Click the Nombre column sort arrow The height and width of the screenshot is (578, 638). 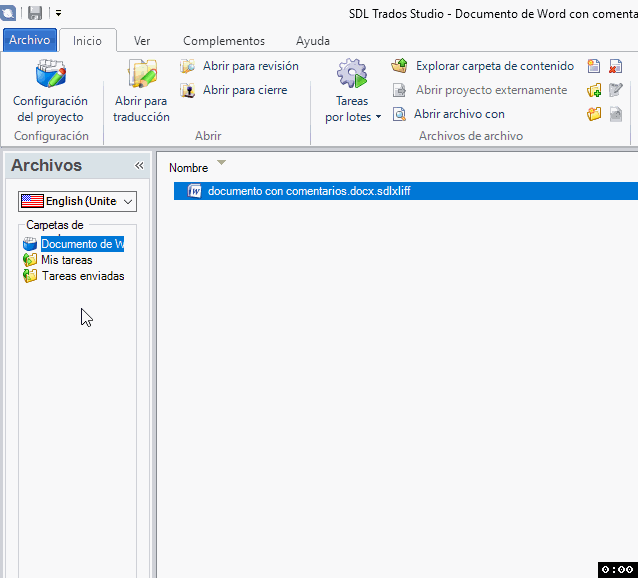pos(221,163)
